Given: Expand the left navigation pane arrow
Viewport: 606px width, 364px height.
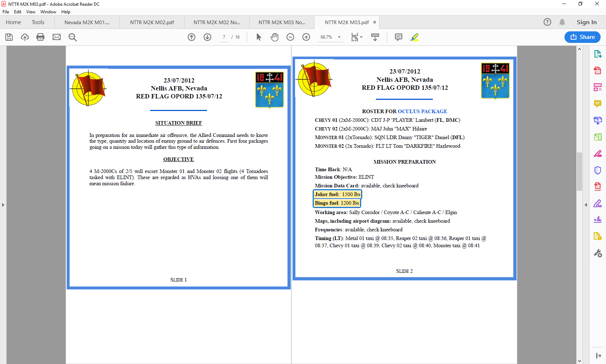Looking at the screenshot, I should (3, 205).
